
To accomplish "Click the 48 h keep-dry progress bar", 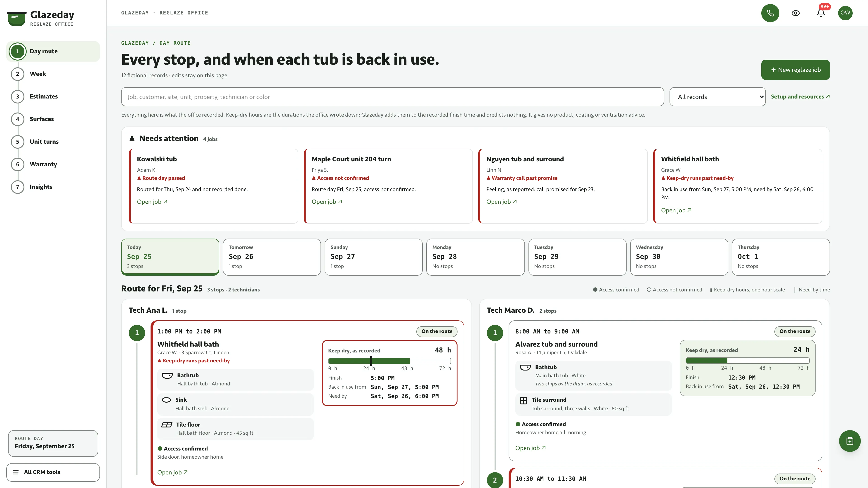I will click(x=389, y=361).
